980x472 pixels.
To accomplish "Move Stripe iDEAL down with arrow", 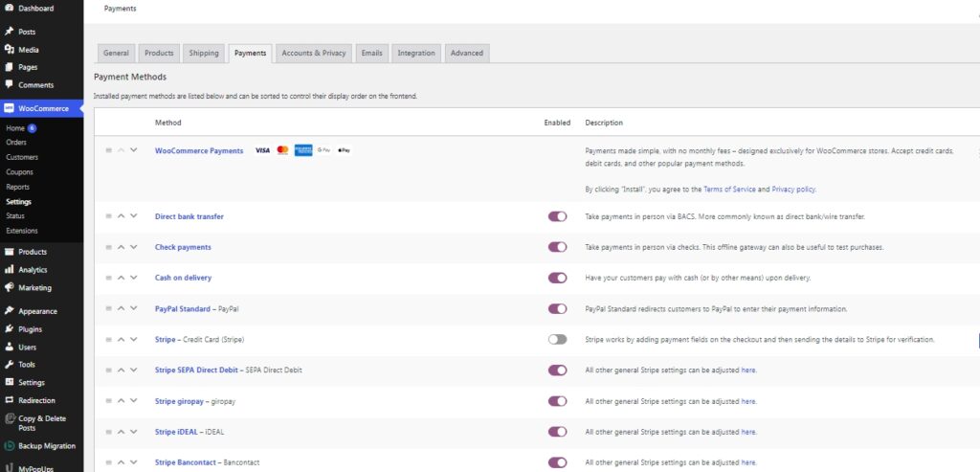I will tap(133, 432).
